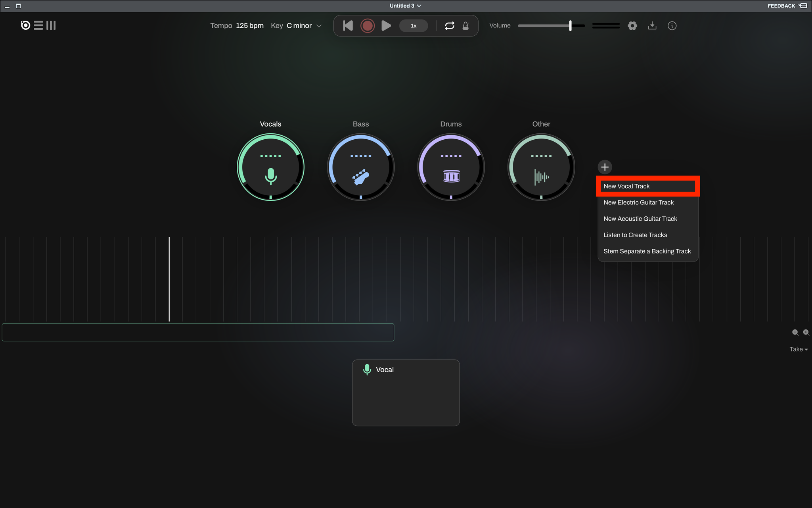This screenshot has width=812, height=508.
Task: Choose Stem Separate a Backing Track
Action: (648, 251)
